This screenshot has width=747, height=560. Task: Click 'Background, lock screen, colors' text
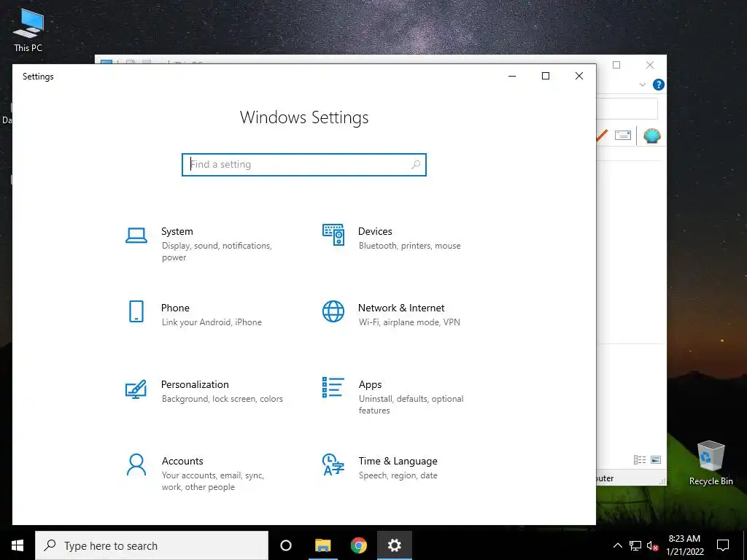[222, 399]
